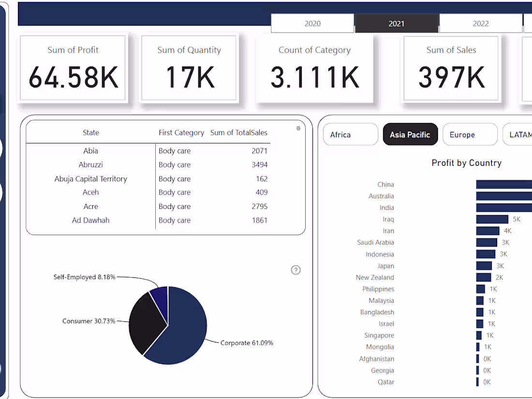Open the Aceh state link
Viewport: 532px width, 399px height.
coord(90,192)
